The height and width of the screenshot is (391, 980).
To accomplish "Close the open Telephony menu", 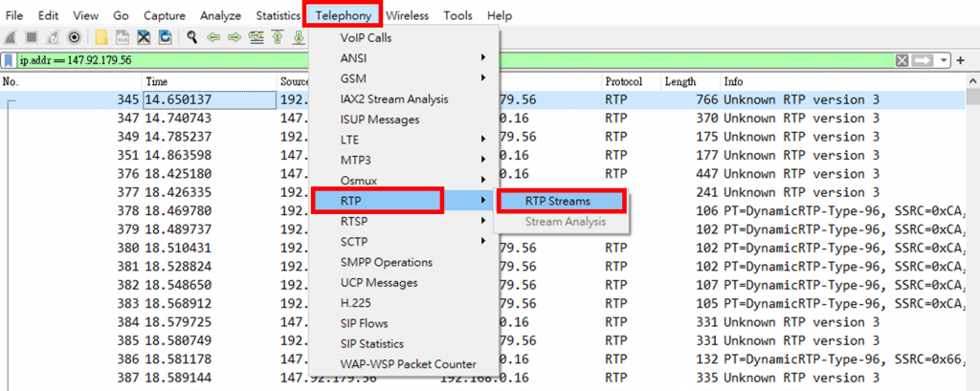I will [344, 15].
